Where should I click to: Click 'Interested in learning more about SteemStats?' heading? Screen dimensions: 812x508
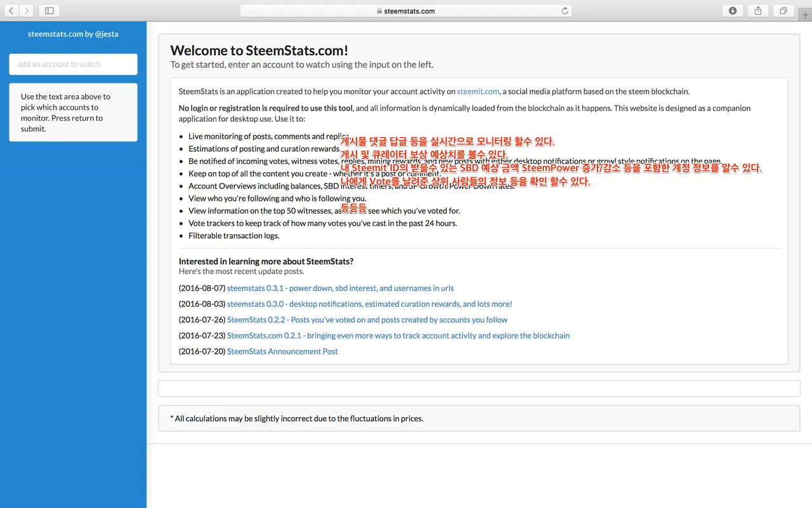266,261
